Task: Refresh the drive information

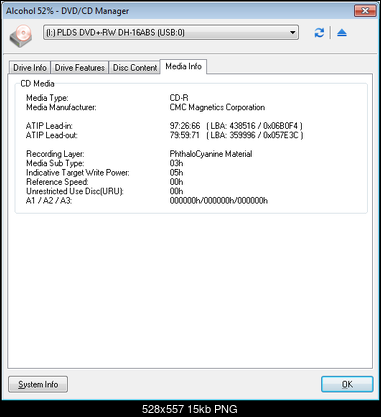Action: point(319,33)
